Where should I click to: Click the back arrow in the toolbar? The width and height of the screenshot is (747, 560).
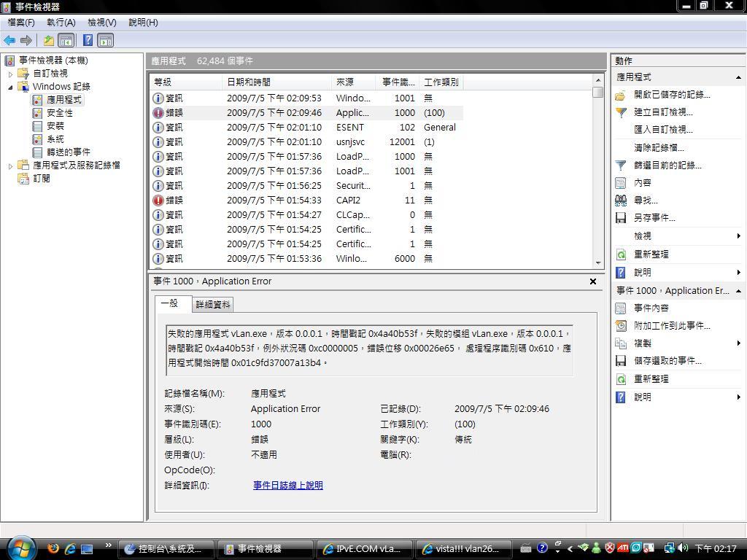click(x=9, y=41)
